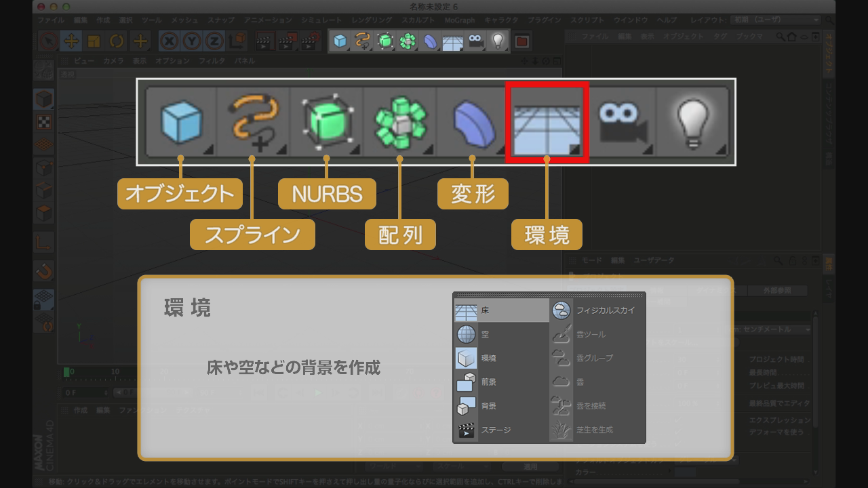
Task: Choose 空 from the environment menu
Action: tap(501, 334)
